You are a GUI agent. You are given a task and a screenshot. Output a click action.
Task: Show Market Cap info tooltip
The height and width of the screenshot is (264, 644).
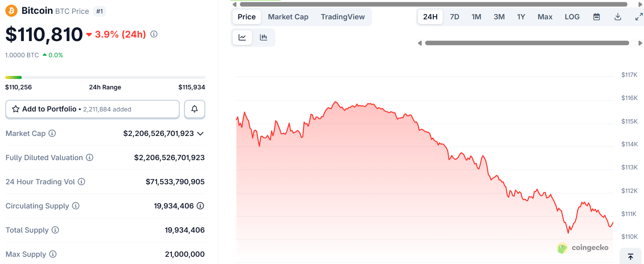click(x=52, y=133)
